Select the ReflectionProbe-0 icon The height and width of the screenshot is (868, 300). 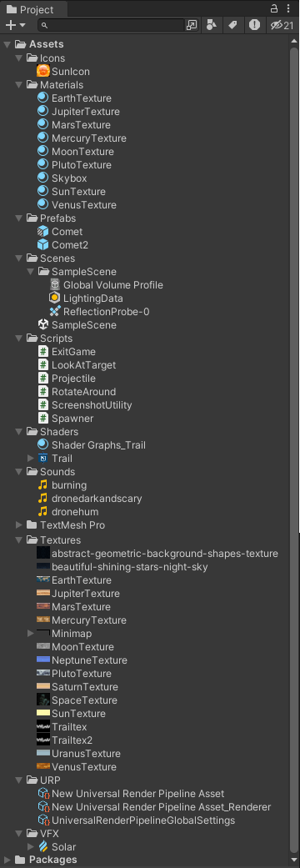pyautogui.click(x=55, y=312)
